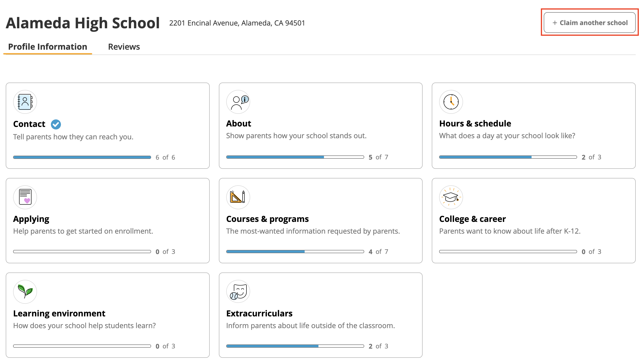Click '0 of 3' in Applying card
The width and height of the screenshot is (641, 364).
[x=165, y=252]
